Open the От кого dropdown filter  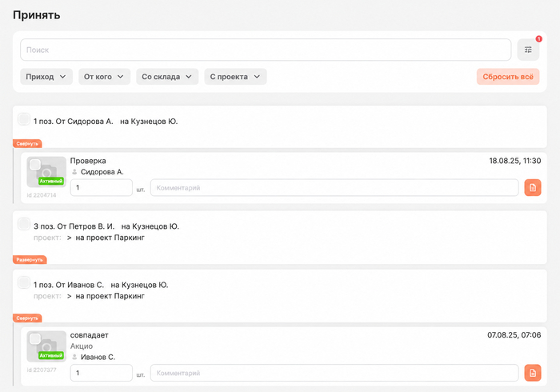[x=104, y=77]
